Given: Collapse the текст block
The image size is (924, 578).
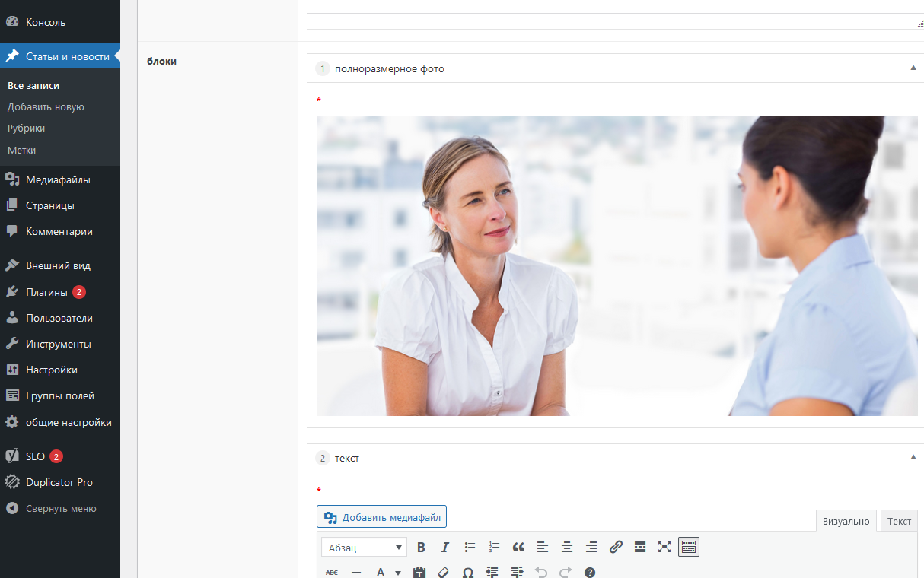Looking at the screenshot, I should (913, 458).
